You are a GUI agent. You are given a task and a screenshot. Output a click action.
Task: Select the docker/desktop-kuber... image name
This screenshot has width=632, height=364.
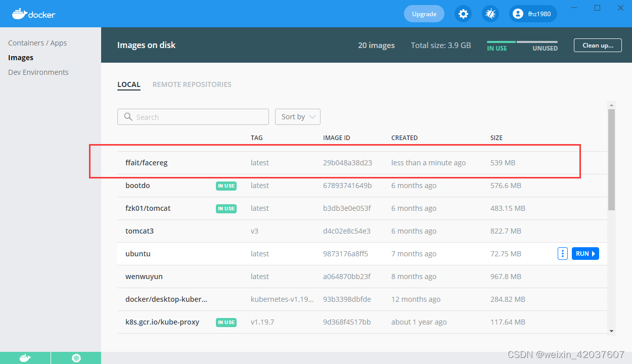(166, 299)
